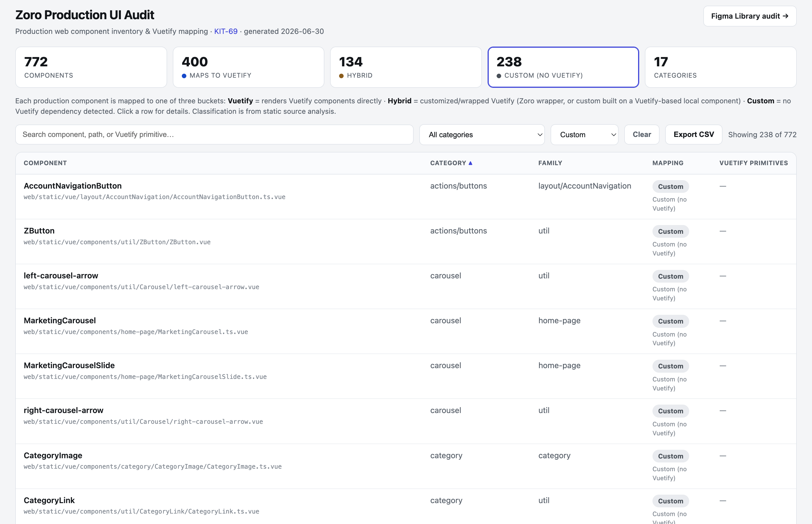Open the ZButton component row
Viewport: 812px width, 524px height.
coord(406,242)
